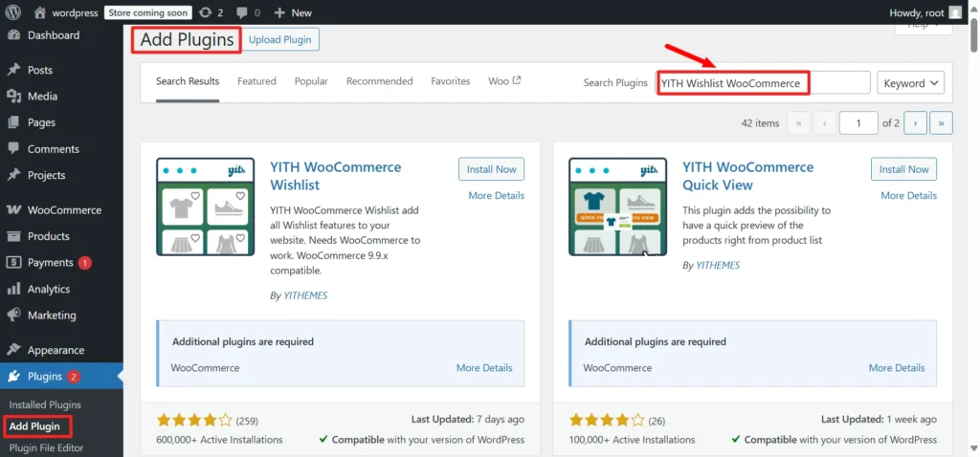Click the Projects pin icon

pyautogui.click(x=13, y=175)
